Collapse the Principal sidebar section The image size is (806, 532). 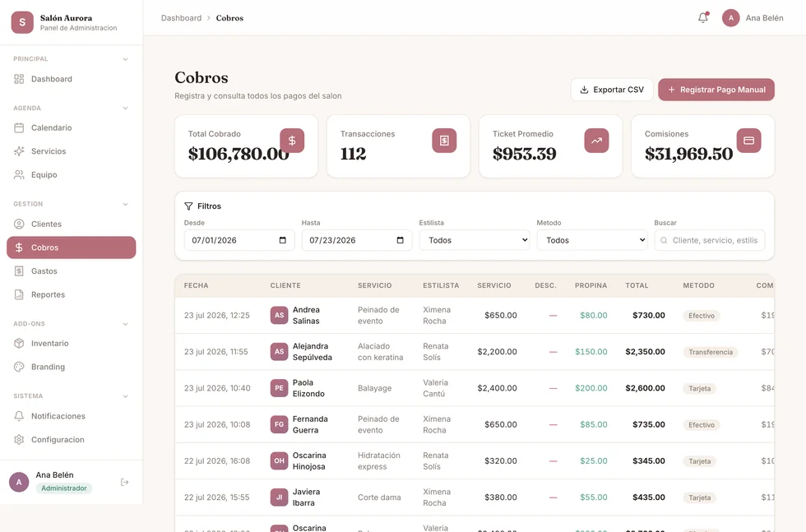(x=125, y=59)
